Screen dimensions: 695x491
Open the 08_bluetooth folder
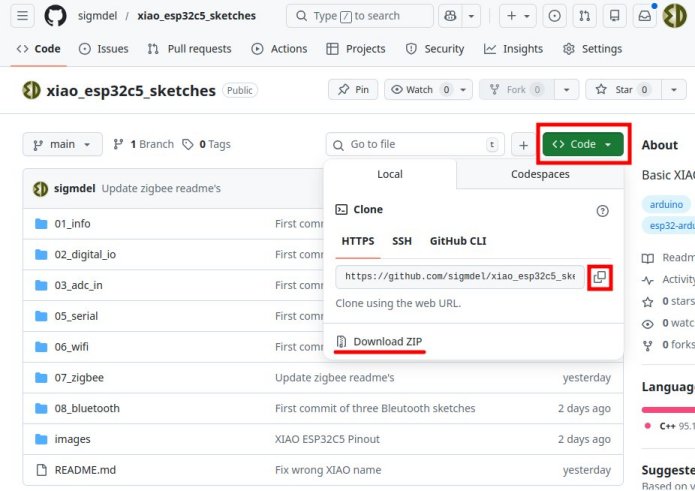[x=87, y=408]
